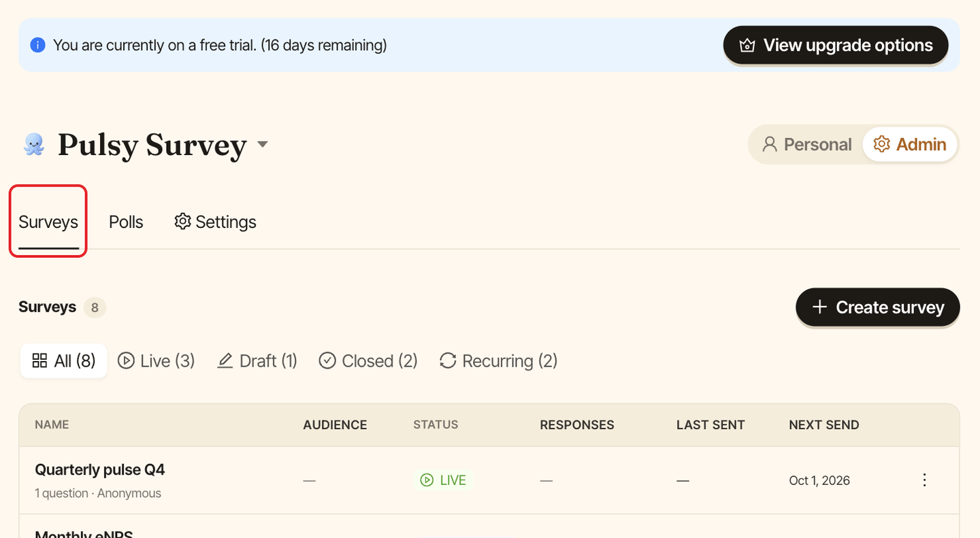Image resolution: width=980 pixels, height=538 pixels.
Task: Click the '1 question · Anonymous' subtitle
Action: (98, 493)
